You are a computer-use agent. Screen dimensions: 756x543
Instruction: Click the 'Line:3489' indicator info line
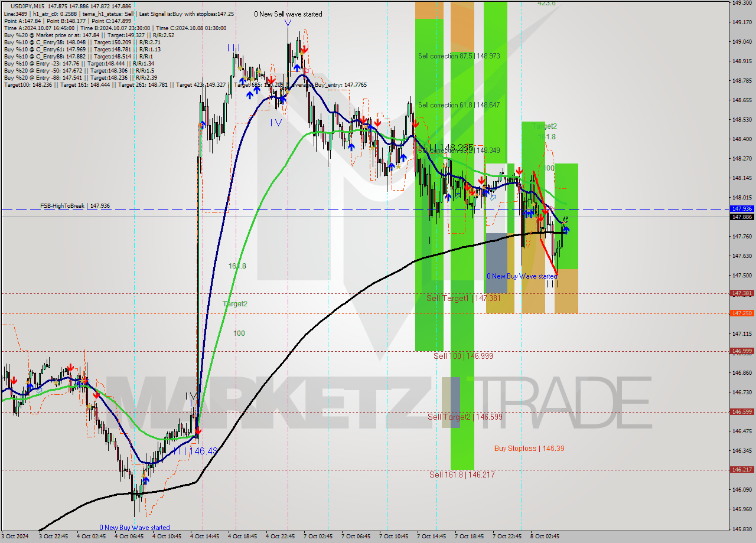pyautogui.click(x=119, y=14)
